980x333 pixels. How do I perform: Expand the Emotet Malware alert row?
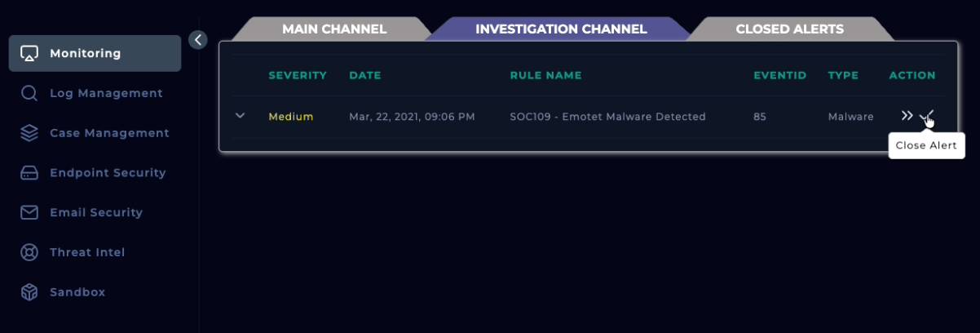(241, 116)
